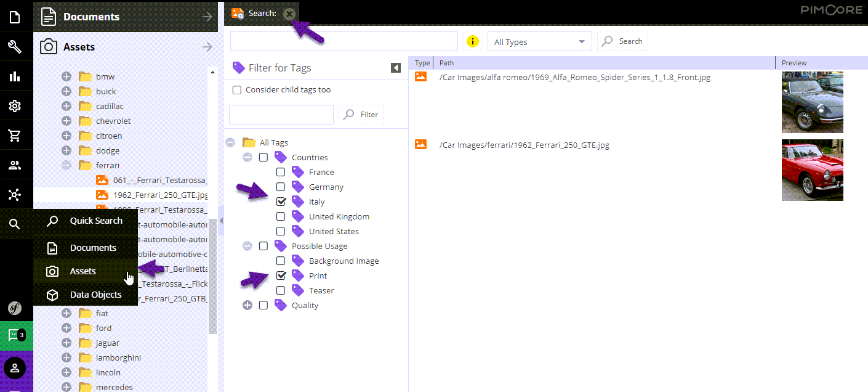Click the Assets panel arrow icon

(x=207, y=47)
